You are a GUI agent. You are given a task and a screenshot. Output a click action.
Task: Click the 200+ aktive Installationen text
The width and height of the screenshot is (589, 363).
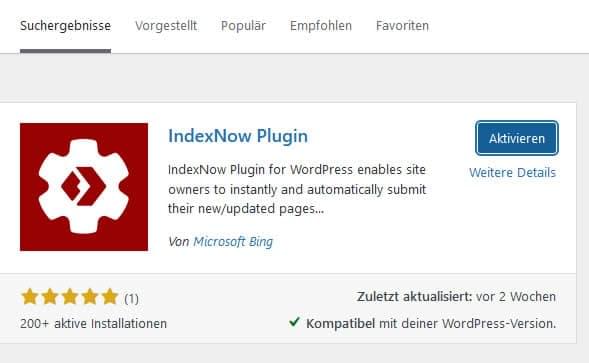94,324
